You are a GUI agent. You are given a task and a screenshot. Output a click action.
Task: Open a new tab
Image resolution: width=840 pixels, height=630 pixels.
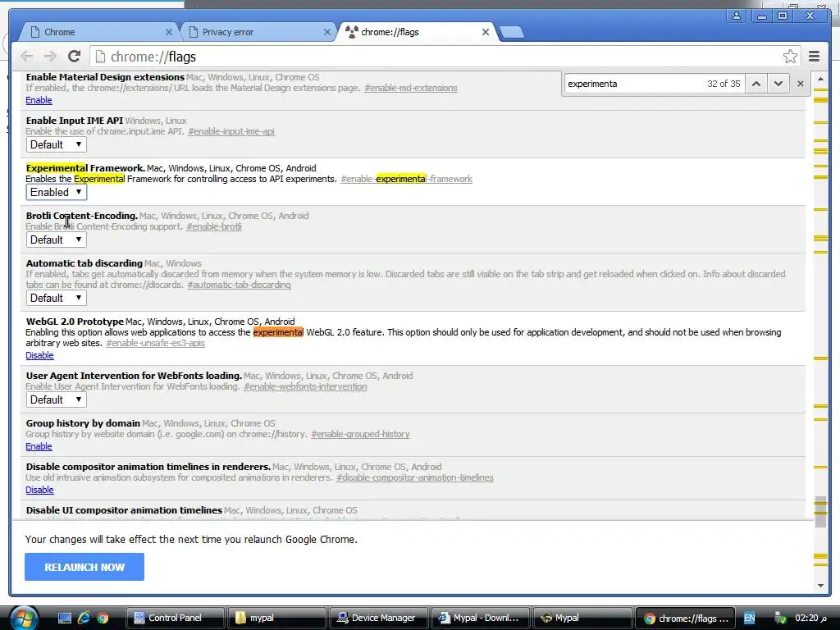(512, 32)
